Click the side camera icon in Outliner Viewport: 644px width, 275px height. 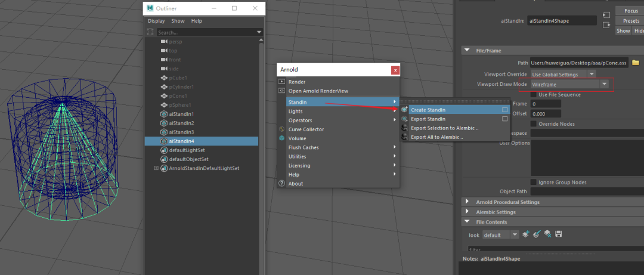[164, 69]
